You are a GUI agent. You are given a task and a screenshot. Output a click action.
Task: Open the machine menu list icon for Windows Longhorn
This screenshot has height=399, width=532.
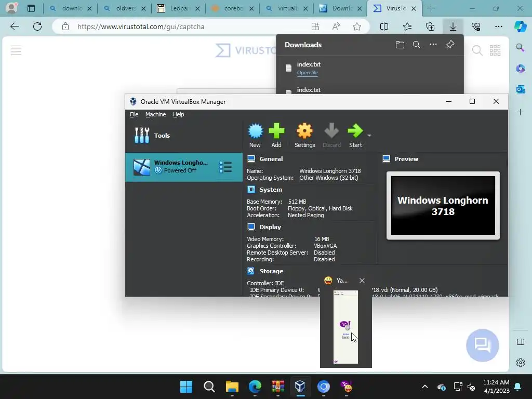coord(225,167)
